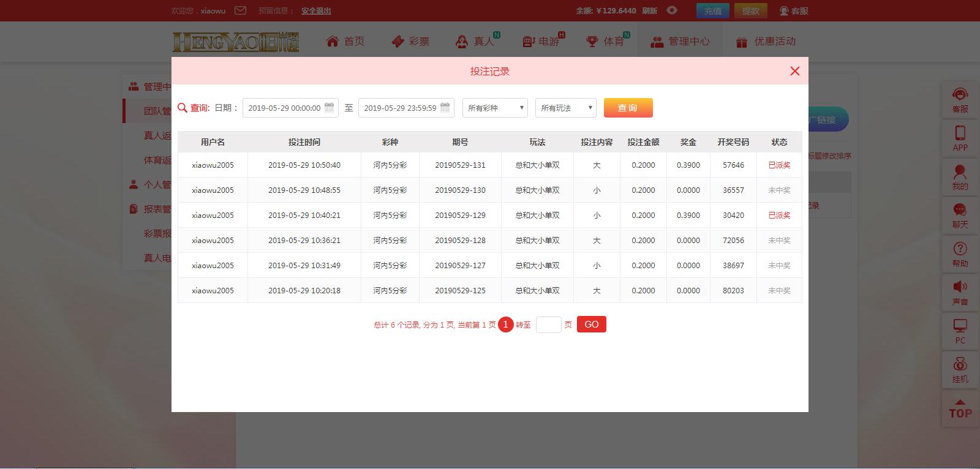980x469 pixels.
Task: Refresh balance via 刷新 link
Action: pyautogui.click(x=649, y=10)
